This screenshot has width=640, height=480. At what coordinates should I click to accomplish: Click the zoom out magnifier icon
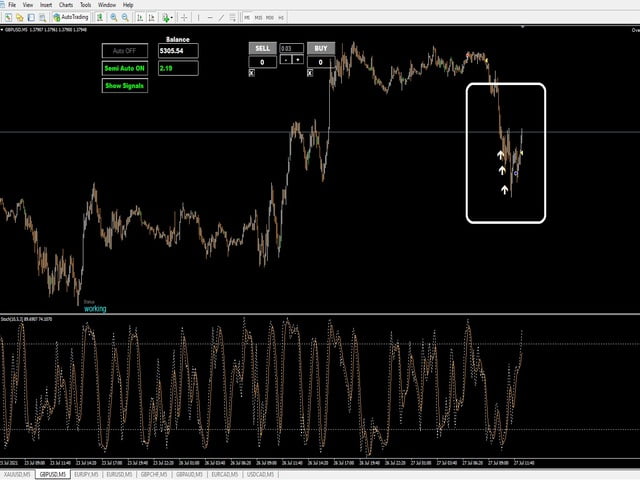coord(124,17)
